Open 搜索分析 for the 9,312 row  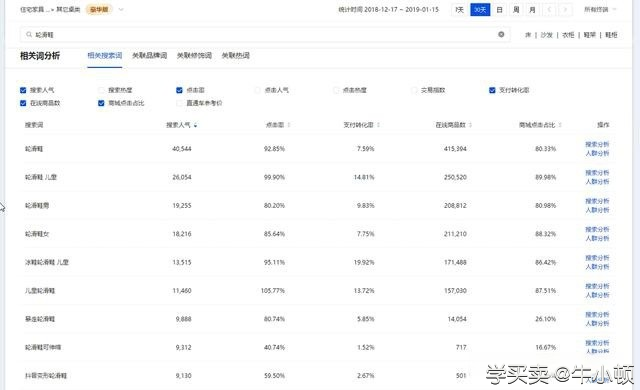click(x=597, y=343)
